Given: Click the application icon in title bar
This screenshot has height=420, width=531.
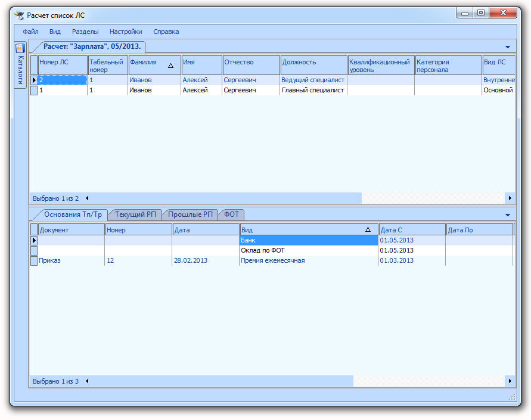Looking at the screenshot, I should (19, 15).
